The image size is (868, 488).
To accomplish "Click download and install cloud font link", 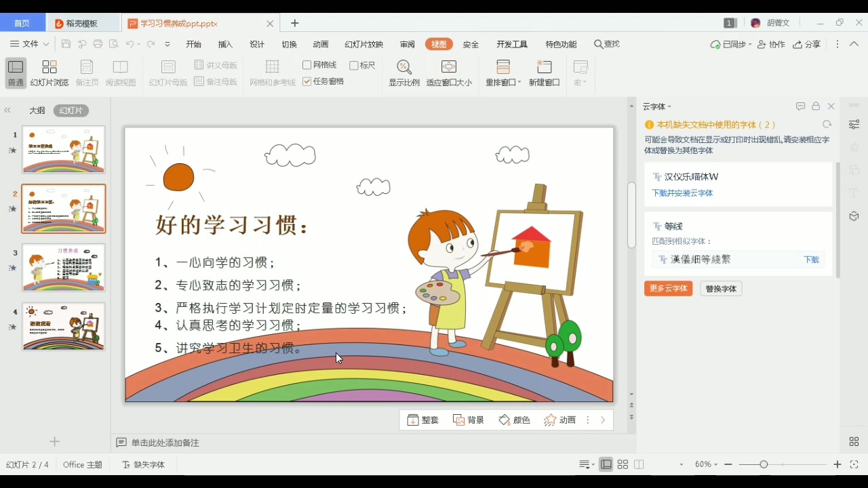I will coord(683,193).
